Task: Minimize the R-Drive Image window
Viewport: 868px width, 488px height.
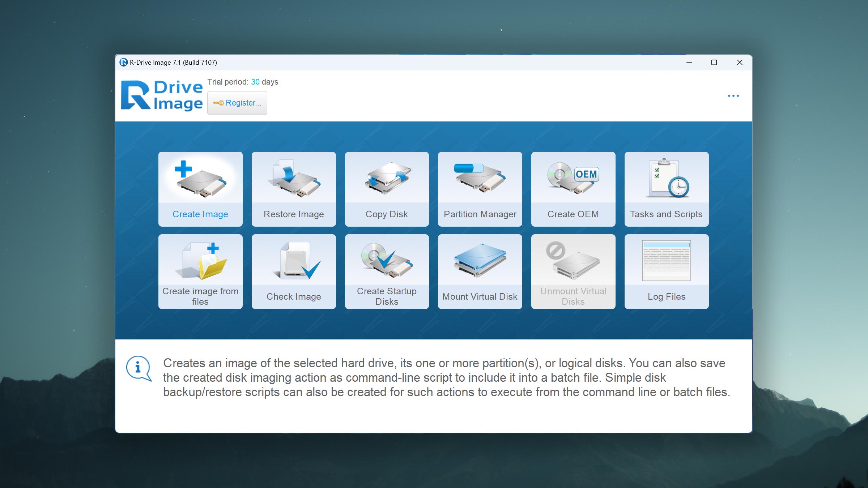Action: point(689,63)
